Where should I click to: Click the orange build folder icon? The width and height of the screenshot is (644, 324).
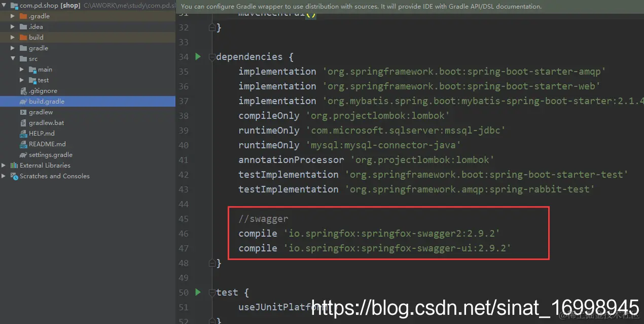point(23,37)
